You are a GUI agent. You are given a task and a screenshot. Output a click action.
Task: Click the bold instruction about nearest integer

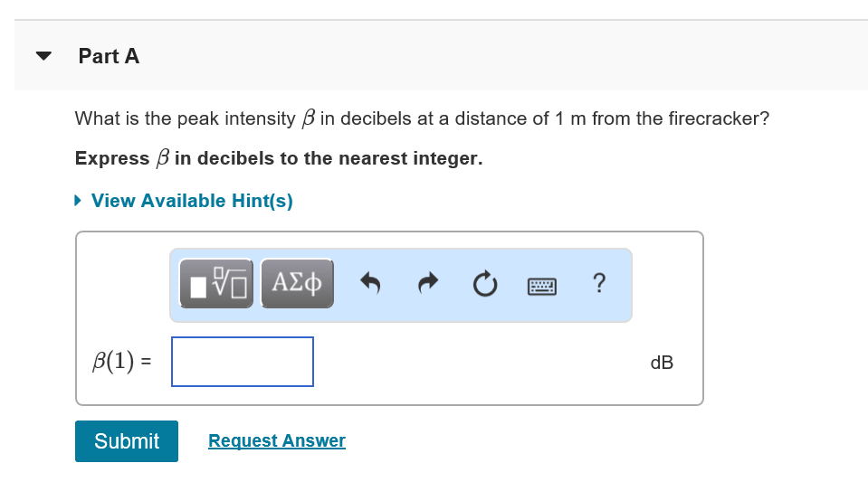pos(279,158)
